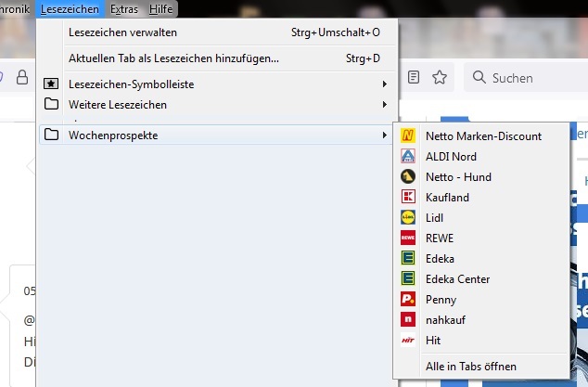Click the nahkauf favicon
Viewport: 588px width, 387px height.
point(408,319)
